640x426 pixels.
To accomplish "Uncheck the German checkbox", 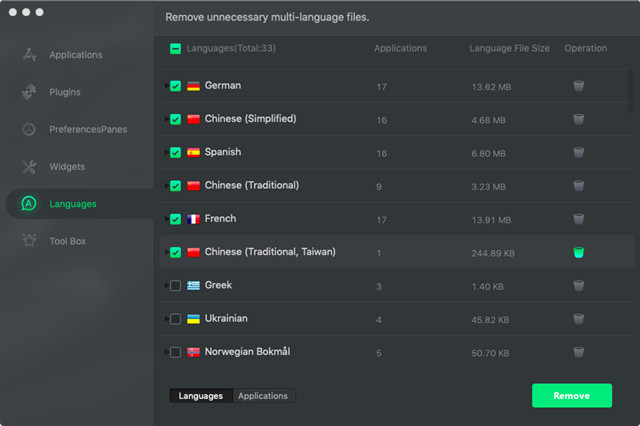I will (x=176, y=86).
